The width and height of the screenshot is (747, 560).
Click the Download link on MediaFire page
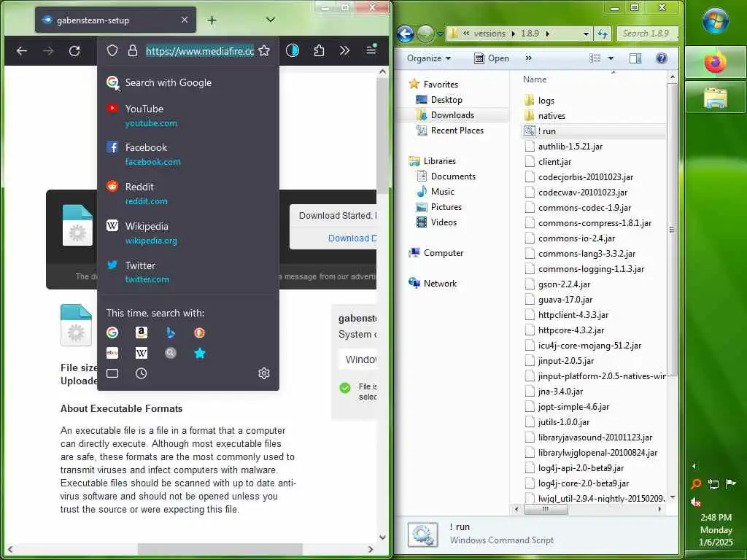tap(352, 238)
